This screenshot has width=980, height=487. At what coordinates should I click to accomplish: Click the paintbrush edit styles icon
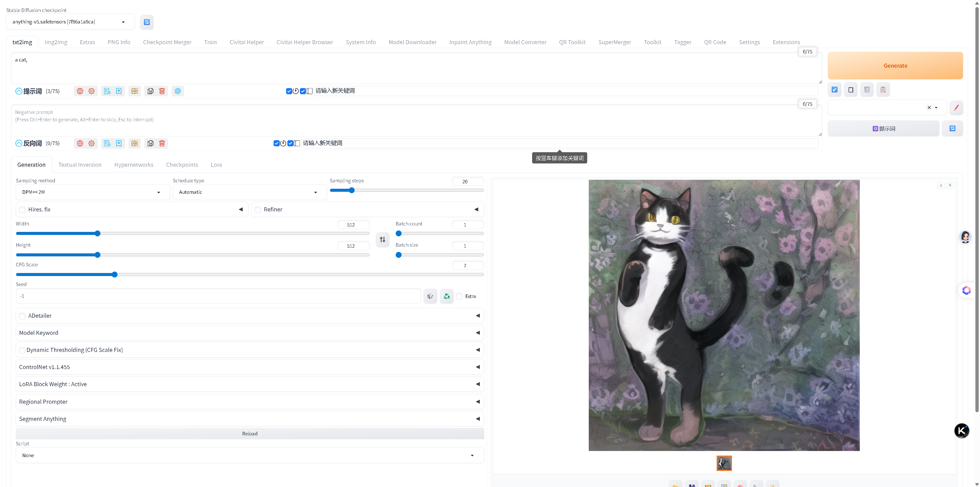click(956, 108)
